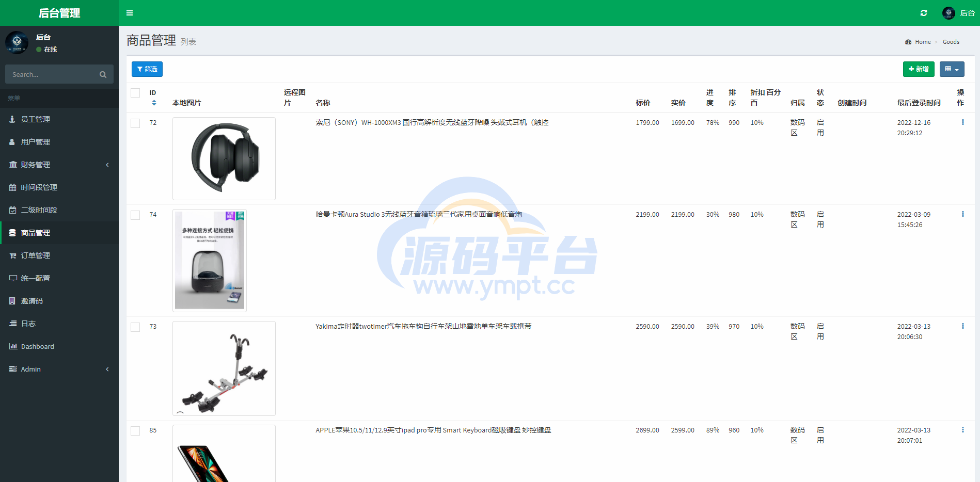The width and height of the screenshot is (980, 482).
Task: Check the checkbox for row ID 73
Action: click(x=135, y=327)
